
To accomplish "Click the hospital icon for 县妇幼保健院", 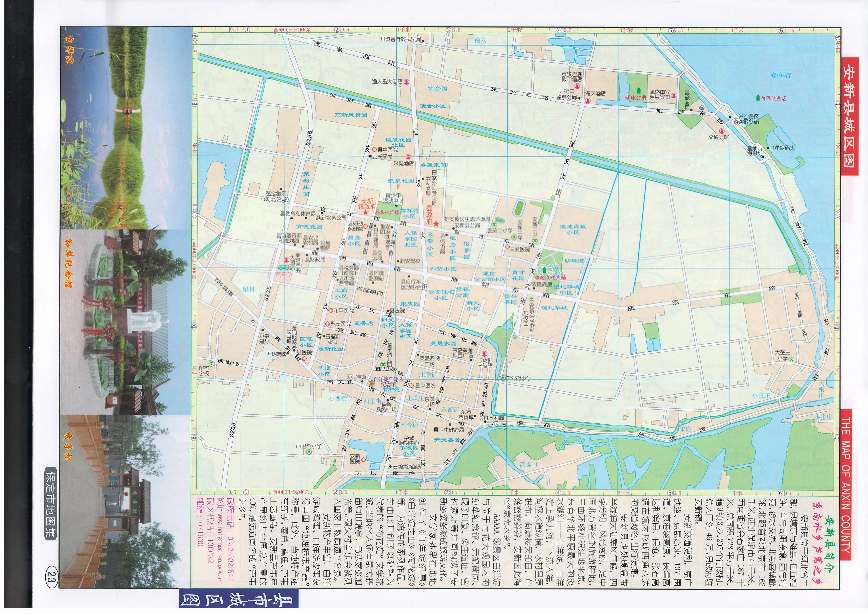I will [x=365, y=226].
